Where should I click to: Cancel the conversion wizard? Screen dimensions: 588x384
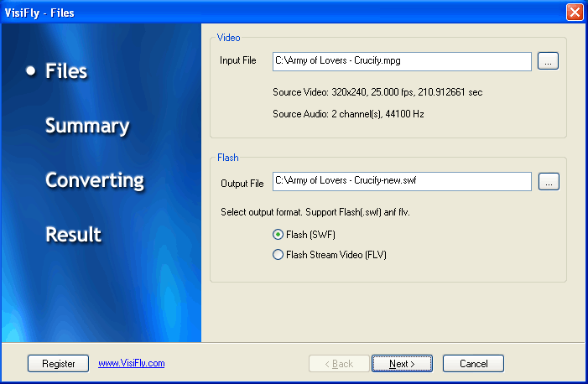coord(473,364)
